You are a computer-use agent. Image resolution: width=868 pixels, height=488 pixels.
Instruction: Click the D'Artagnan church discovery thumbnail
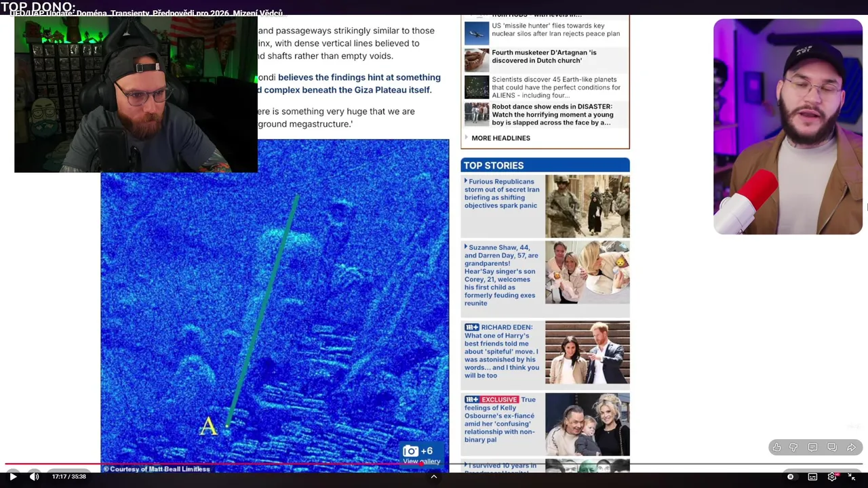[477, 60]
